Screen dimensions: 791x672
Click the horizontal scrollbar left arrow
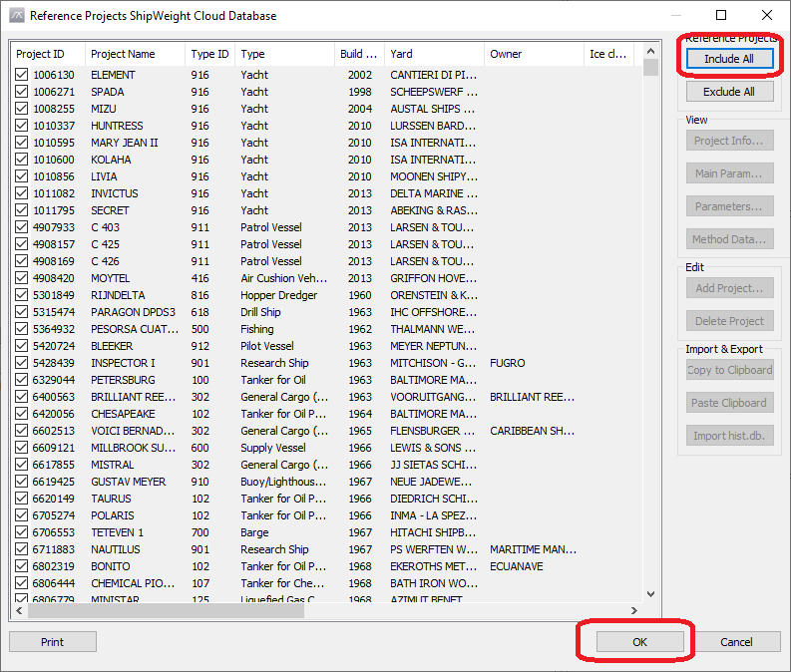click(x=19, y=610)
